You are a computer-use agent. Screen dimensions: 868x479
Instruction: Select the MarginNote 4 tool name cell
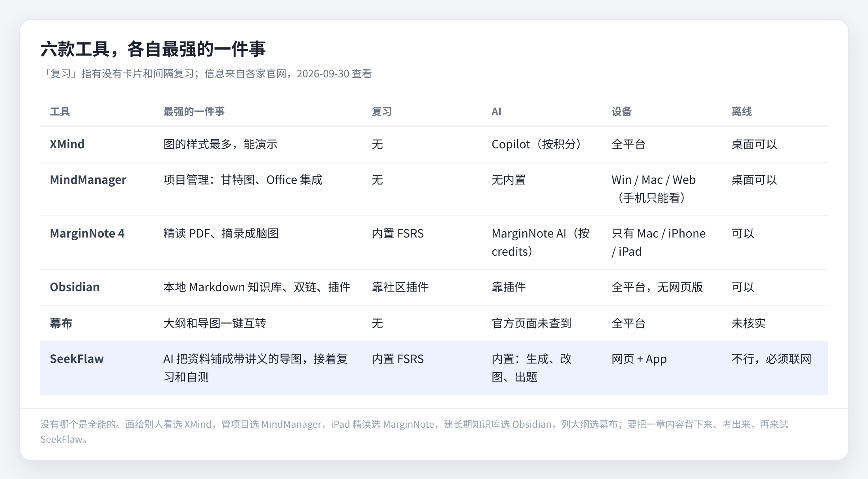pos(87,234)
